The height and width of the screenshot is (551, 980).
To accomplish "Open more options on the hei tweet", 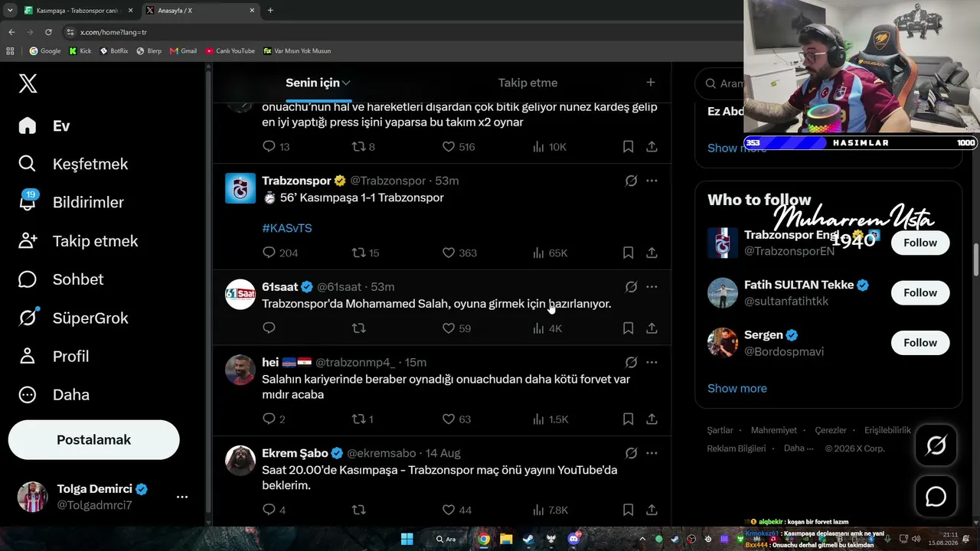I will pos(652,362).
